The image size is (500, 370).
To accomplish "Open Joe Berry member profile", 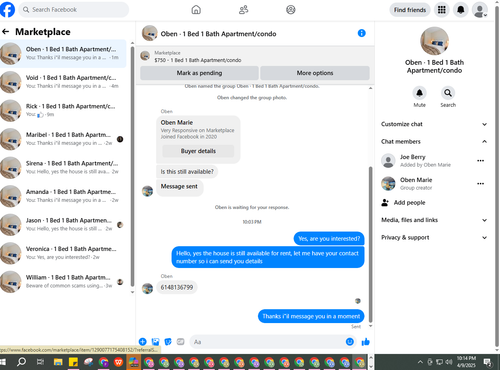I will click(x=416, y=161).
